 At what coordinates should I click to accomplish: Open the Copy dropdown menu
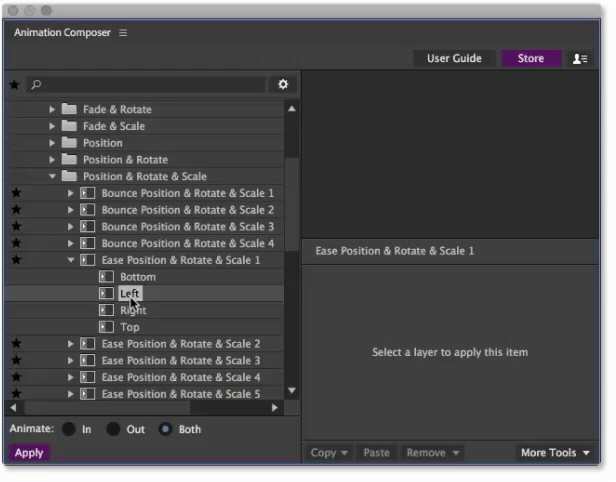point(329,453)
